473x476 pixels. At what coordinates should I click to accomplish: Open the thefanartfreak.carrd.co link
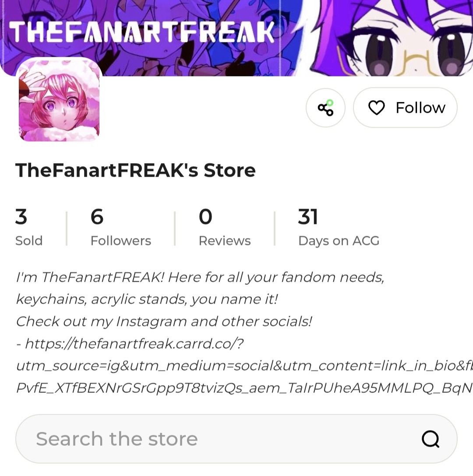point(134,343)
